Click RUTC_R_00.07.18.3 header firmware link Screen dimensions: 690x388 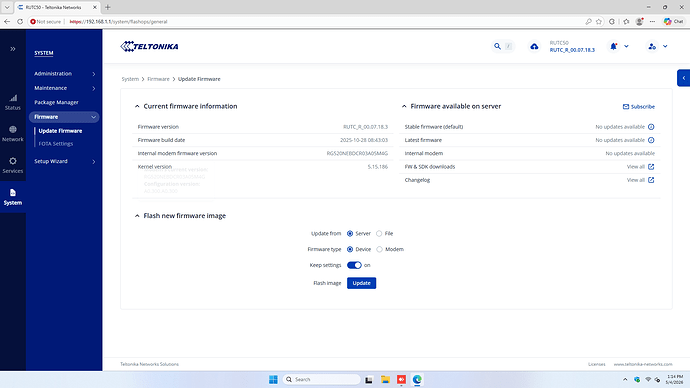572,50
